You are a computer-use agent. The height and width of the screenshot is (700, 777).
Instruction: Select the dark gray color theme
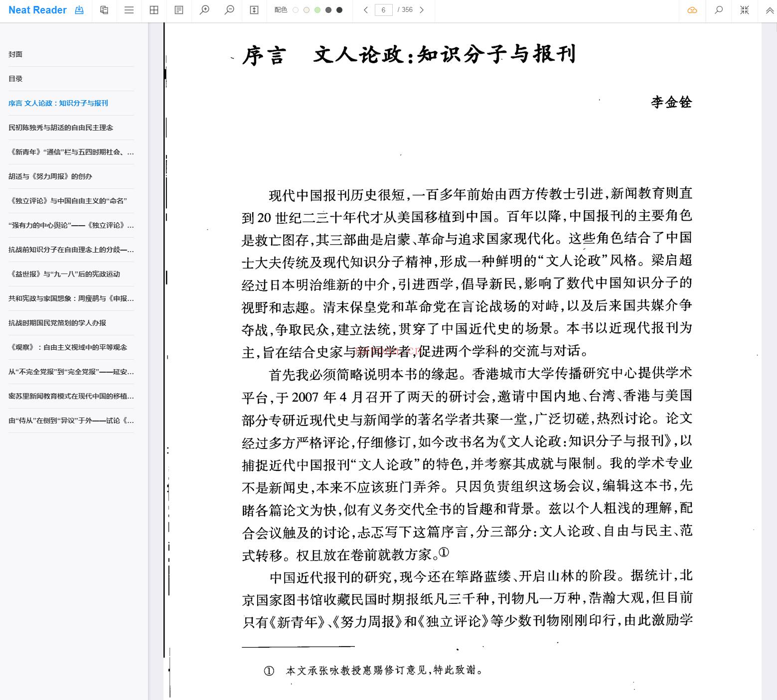coord(328,10)
